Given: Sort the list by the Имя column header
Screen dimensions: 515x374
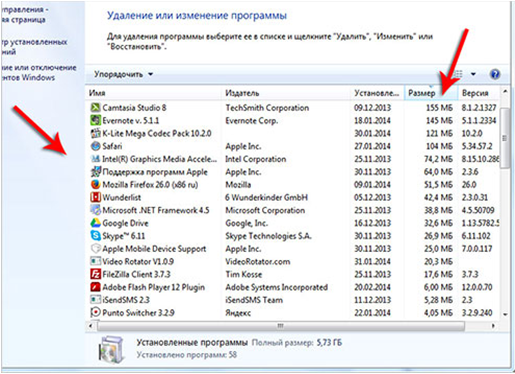Looking at the screenshot, I should [154, 93].
